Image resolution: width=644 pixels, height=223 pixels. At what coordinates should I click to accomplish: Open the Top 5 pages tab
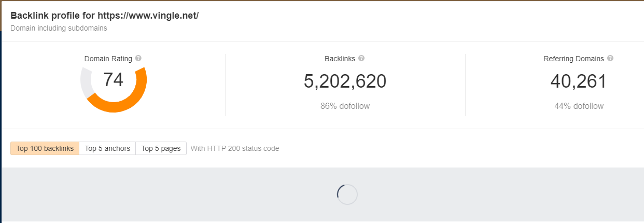point(161,148)
